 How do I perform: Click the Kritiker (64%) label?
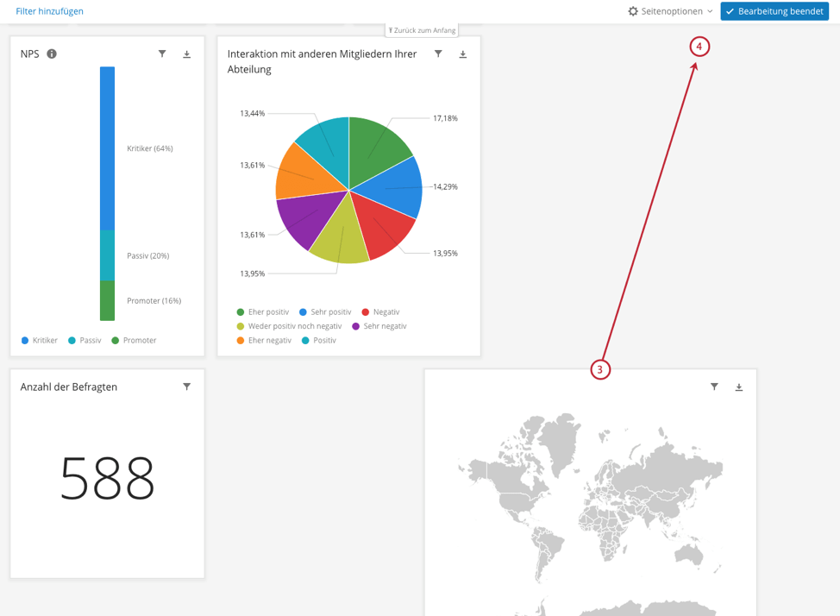[150, 148]
